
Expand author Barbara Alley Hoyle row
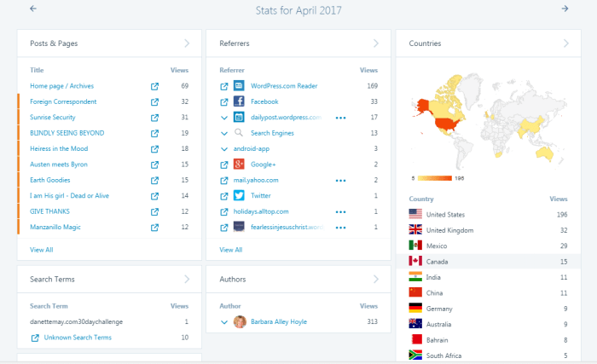(223, 322)
